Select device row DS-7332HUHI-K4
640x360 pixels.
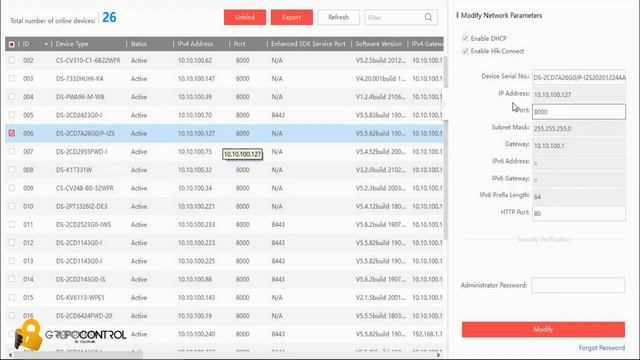(224, 78)
